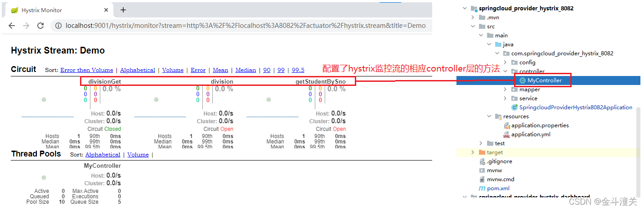This screenshot has width=644, height=210.
Task: Expand the test folder
Action: tap(481, 143)
